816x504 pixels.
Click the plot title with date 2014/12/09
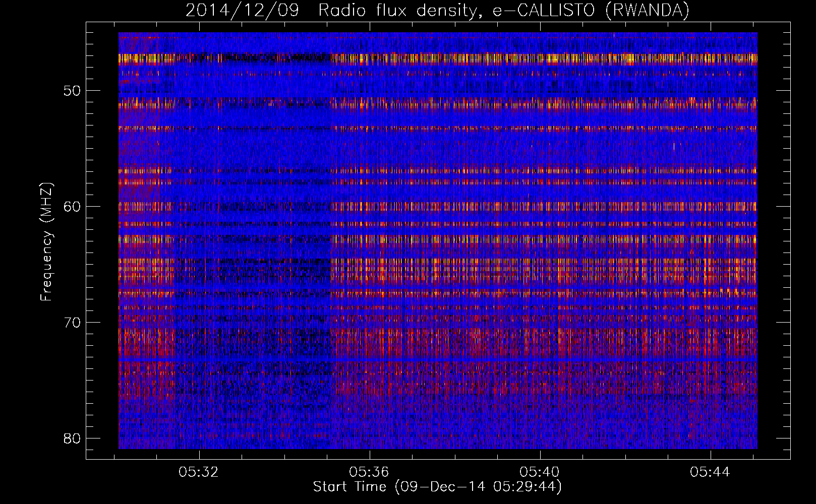[x=437, y=10]
